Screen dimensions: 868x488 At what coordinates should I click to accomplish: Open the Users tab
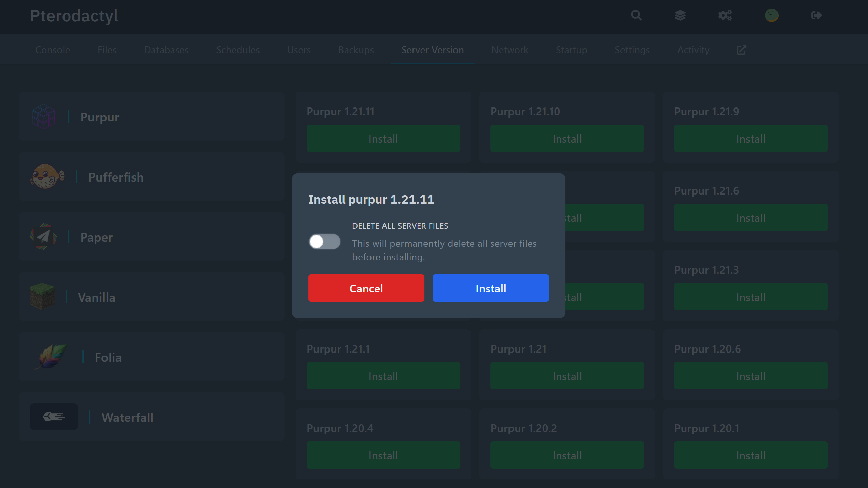pos(299,50)
